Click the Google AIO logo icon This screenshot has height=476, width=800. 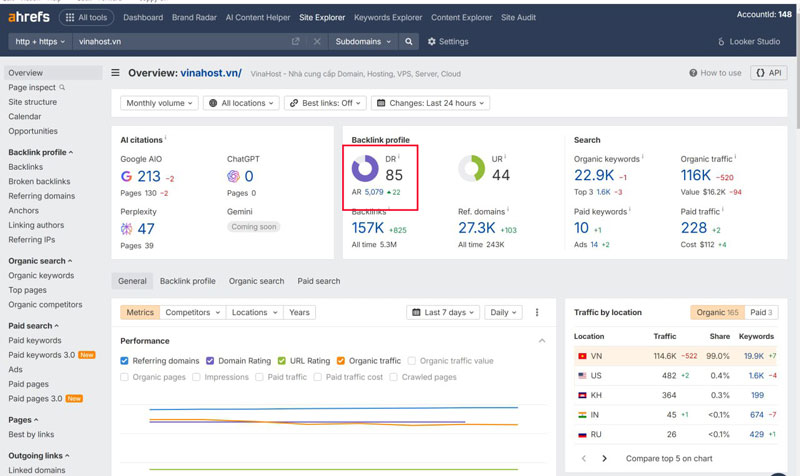tap(126, 177)
